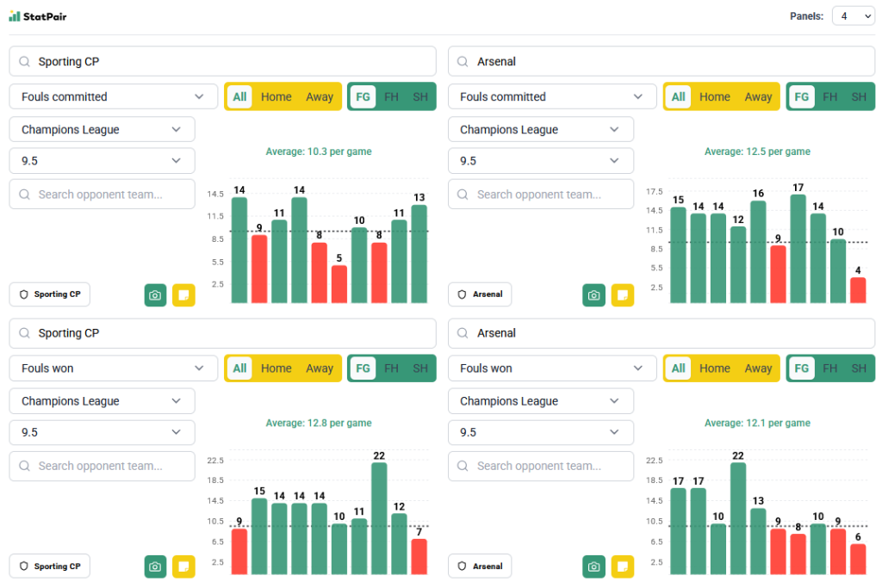Image resolution: width=882 pixels, height=588 pixels.
Task: Click the camera icon in Arsenal Fouls won panel
Action: (x=593, y=566)
